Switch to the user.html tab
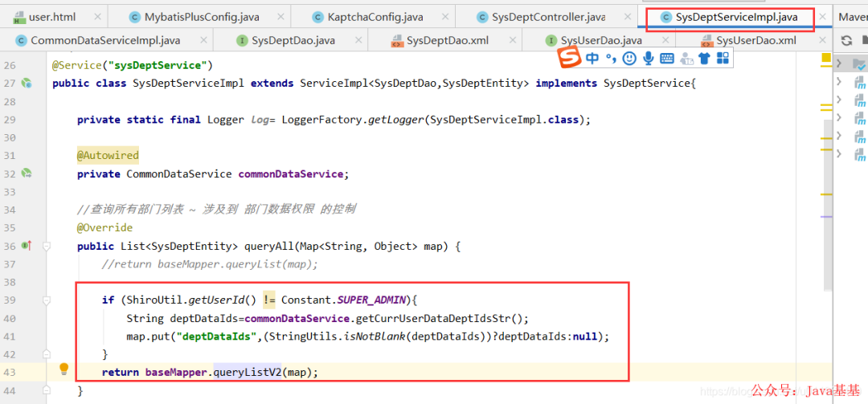 pyautogui.click(x=52, y=17)
